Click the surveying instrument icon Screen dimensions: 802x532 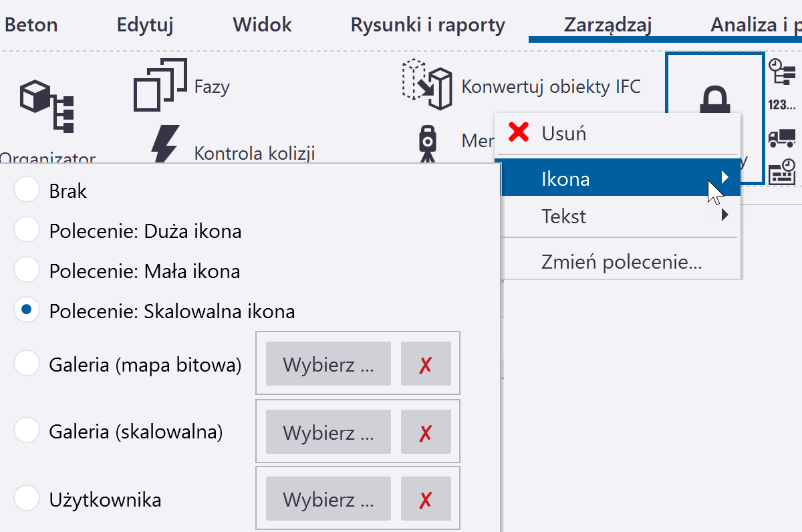click(x=428, y=141)
